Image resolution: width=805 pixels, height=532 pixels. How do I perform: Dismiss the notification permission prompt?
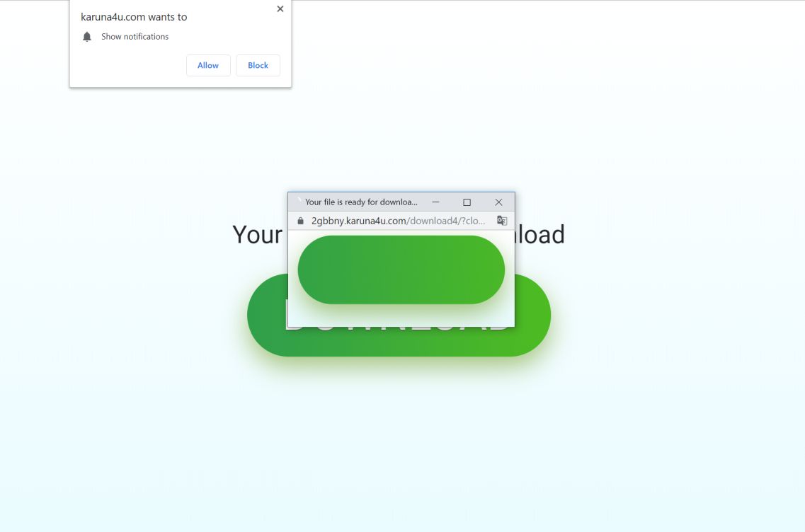click(x=280, y=8)
